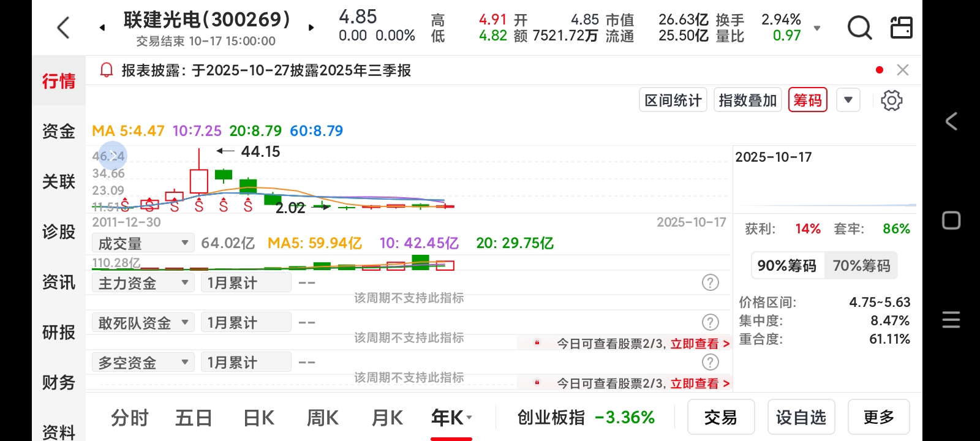This screenshot has width=980, height=441.
Task: Select 1月累计 for 敢死队资金
Action: 246,323
